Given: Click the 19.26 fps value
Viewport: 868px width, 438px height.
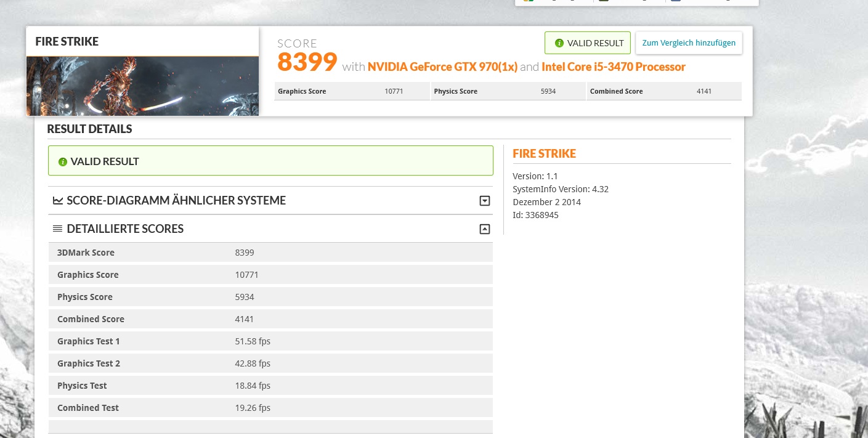Looking at the screenshot, I should click(x=253, y=408).
